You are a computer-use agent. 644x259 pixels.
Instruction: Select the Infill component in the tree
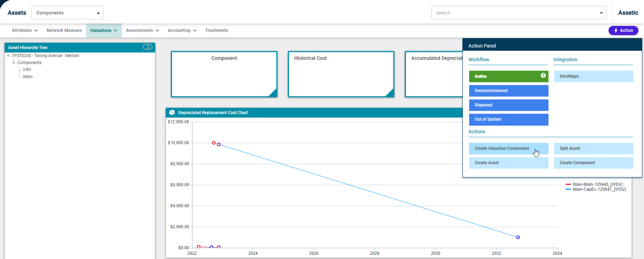[x=27, y=70]
